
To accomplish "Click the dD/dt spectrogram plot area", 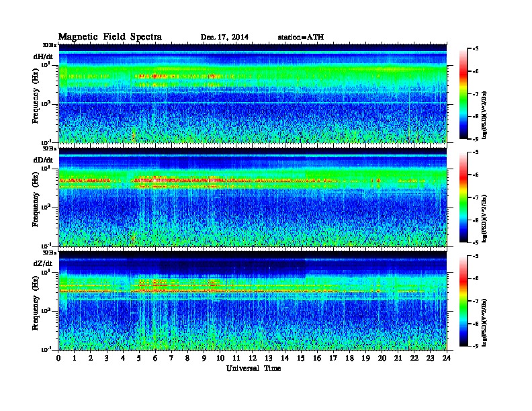I will 253,197.
